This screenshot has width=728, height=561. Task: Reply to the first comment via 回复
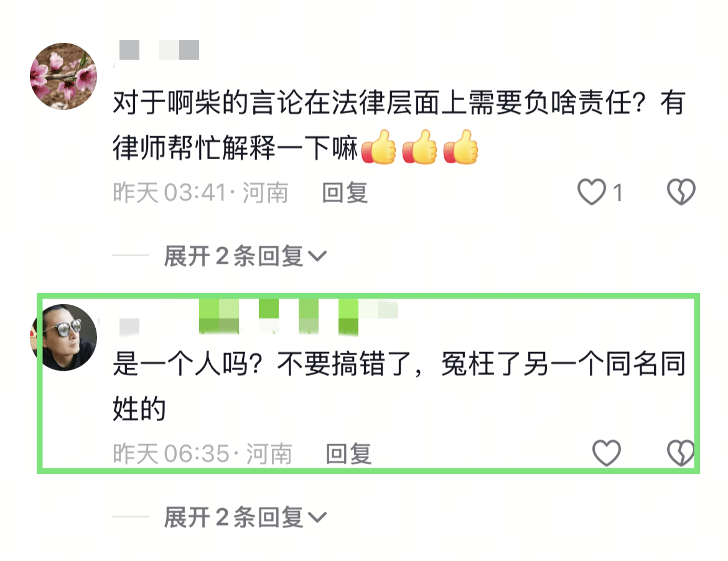pos(345,193)
